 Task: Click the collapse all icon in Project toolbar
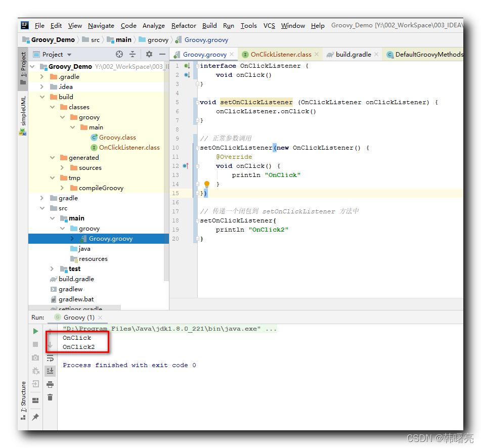(133, 54)
